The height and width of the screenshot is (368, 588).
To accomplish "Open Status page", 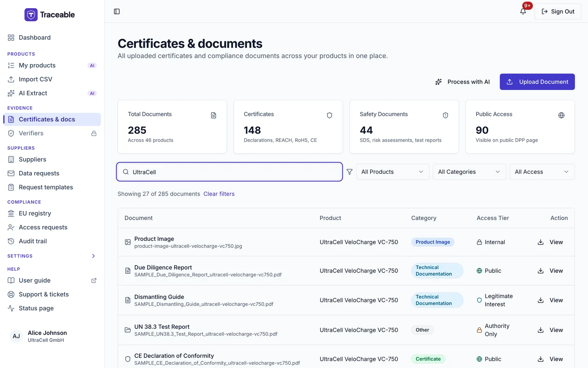I will click(x=52, y=308).
